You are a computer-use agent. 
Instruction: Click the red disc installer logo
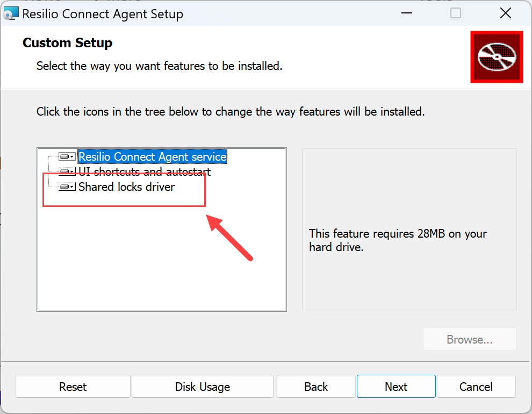pyautogui.click(x=497, y=56)
